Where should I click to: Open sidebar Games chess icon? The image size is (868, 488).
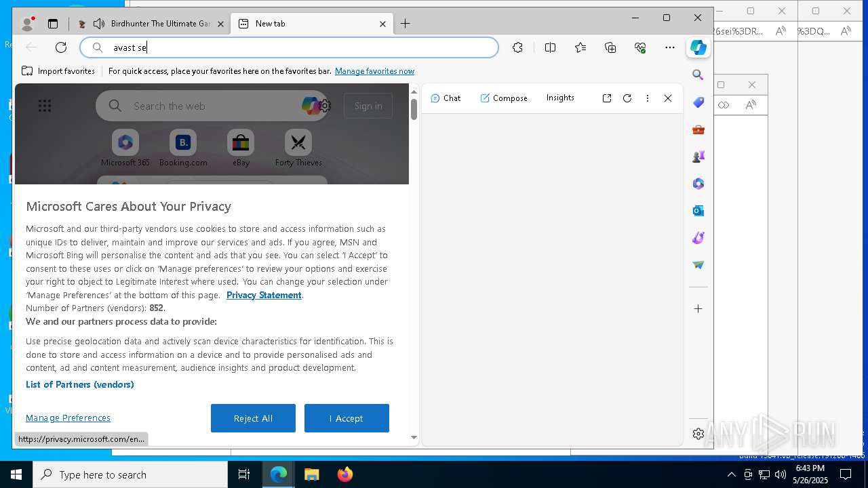(x=698, y=157)
